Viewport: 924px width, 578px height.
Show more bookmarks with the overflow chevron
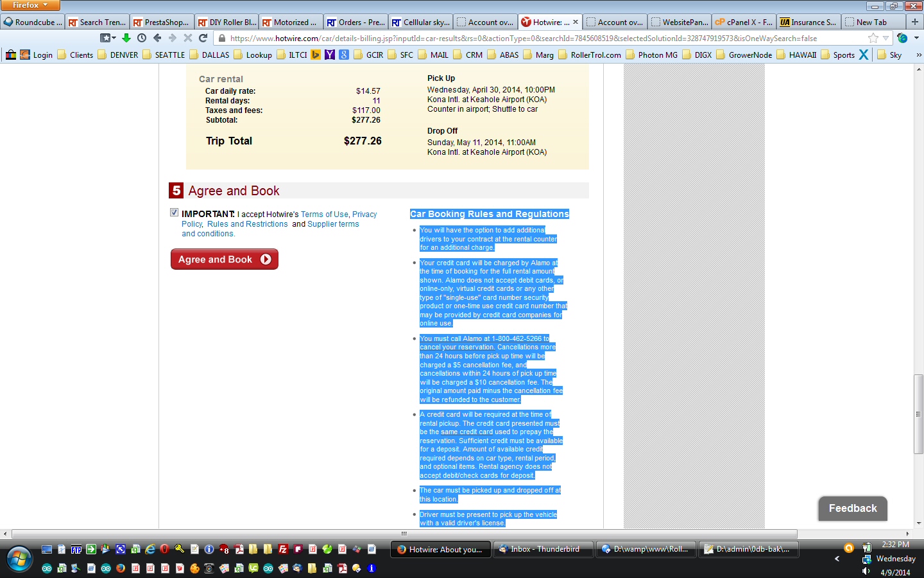point(918,55)
